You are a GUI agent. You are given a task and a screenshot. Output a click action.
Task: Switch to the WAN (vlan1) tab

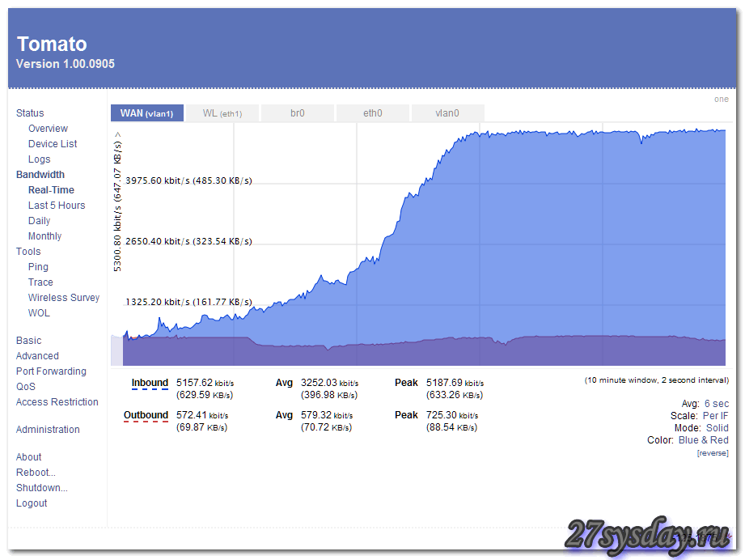[146, 113]
